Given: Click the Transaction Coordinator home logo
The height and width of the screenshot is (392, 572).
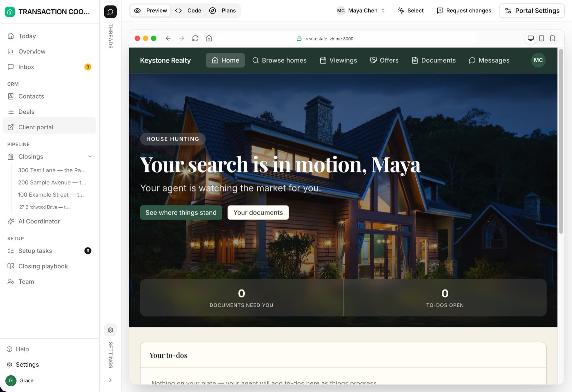Looking at the screenshot, I should (x=10, y=12).
